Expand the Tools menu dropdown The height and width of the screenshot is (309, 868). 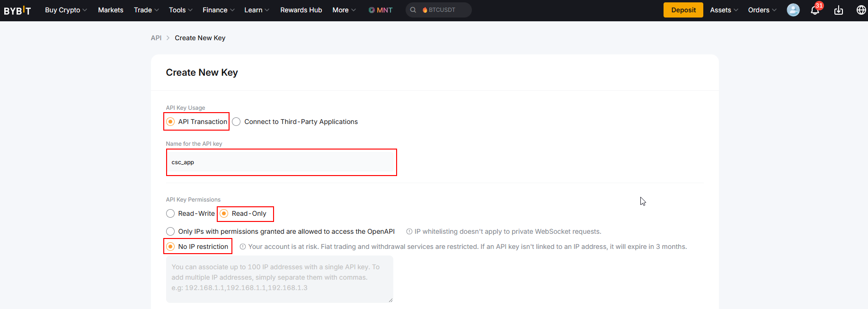click(180, 10)
